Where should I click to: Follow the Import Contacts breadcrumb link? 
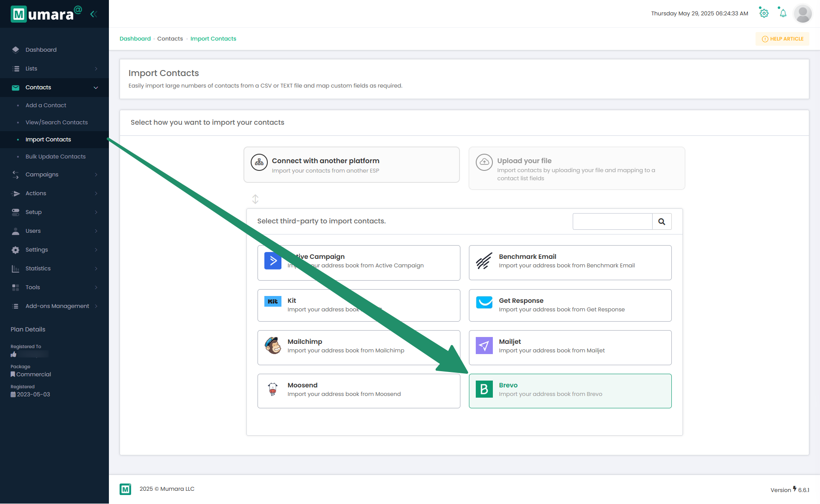pos(213,39)
